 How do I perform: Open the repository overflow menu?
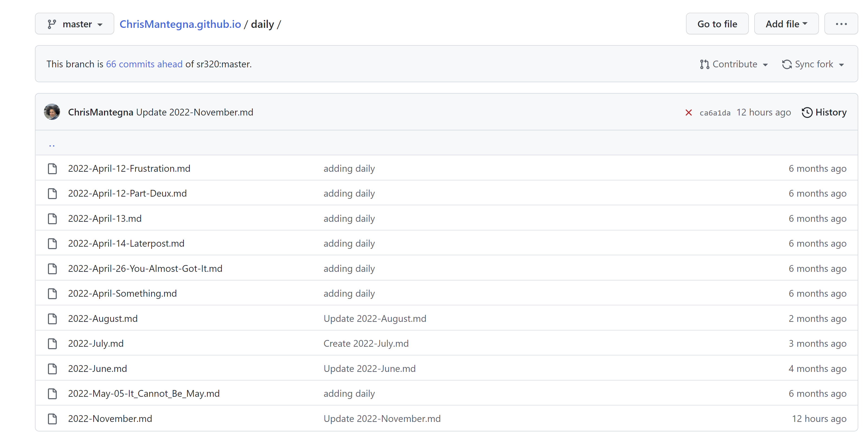(841, 24)
